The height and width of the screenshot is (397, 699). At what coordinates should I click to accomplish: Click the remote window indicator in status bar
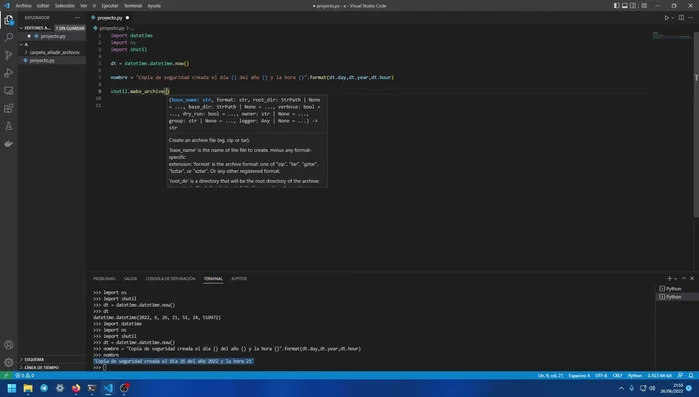[6, 376]
